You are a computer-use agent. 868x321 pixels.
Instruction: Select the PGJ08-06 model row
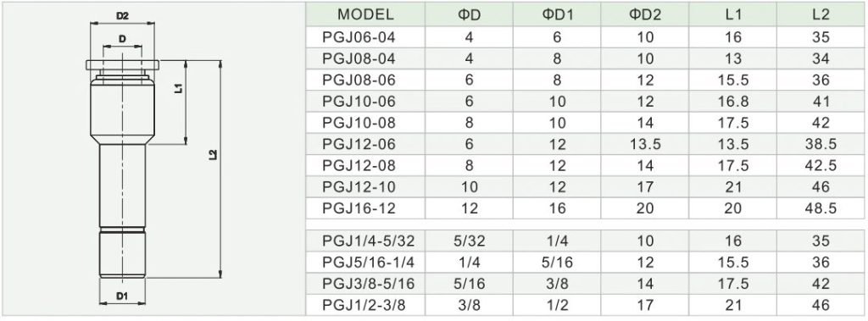[x=586, y=80]
